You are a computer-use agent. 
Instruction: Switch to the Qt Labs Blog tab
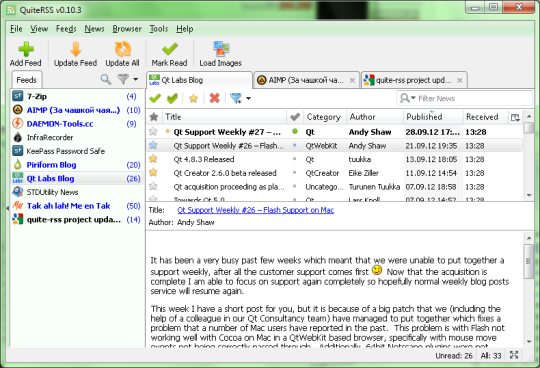point(199,80)
